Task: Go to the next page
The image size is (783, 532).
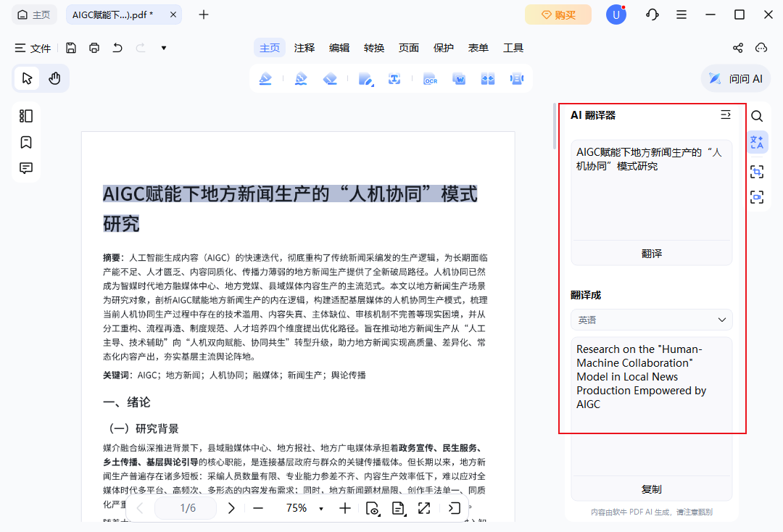Action: tap(231, 508)
